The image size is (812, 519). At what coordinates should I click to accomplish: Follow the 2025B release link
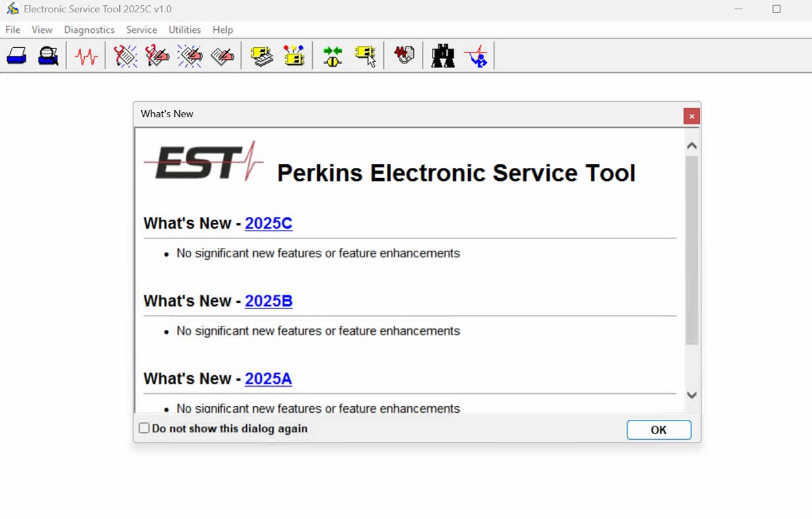(268, 301)
